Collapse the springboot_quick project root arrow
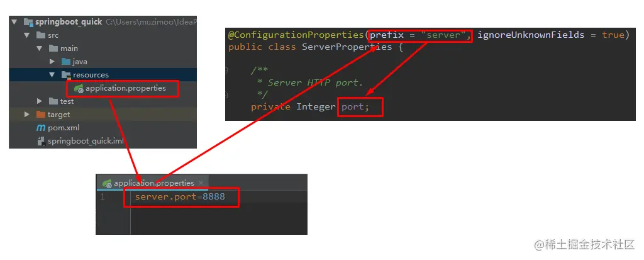This screenshot has width=644, height=260. coord(14,22)
